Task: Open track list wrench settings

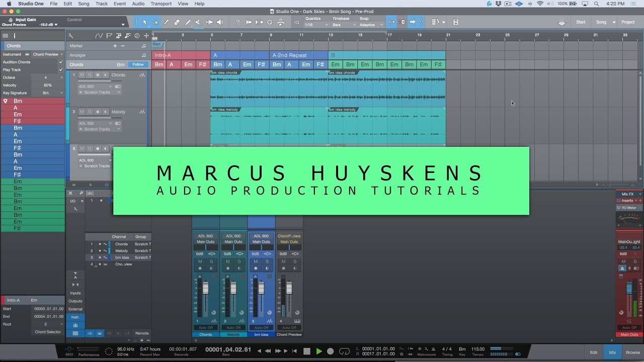Action: pos(70,36)
